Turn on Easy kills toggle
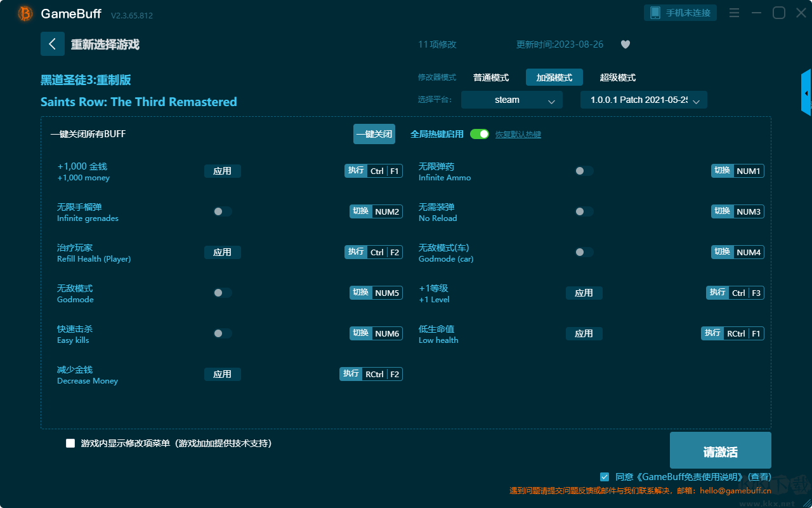The width and height of the screenshot is (812, 508). tap(223, 333)
